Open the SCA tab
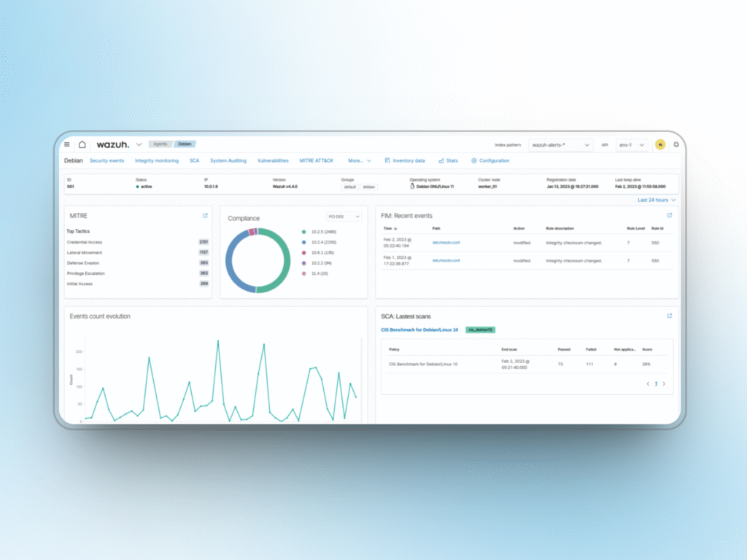The image size is (747, 560). pyautogui.click(x=194, y=160)
